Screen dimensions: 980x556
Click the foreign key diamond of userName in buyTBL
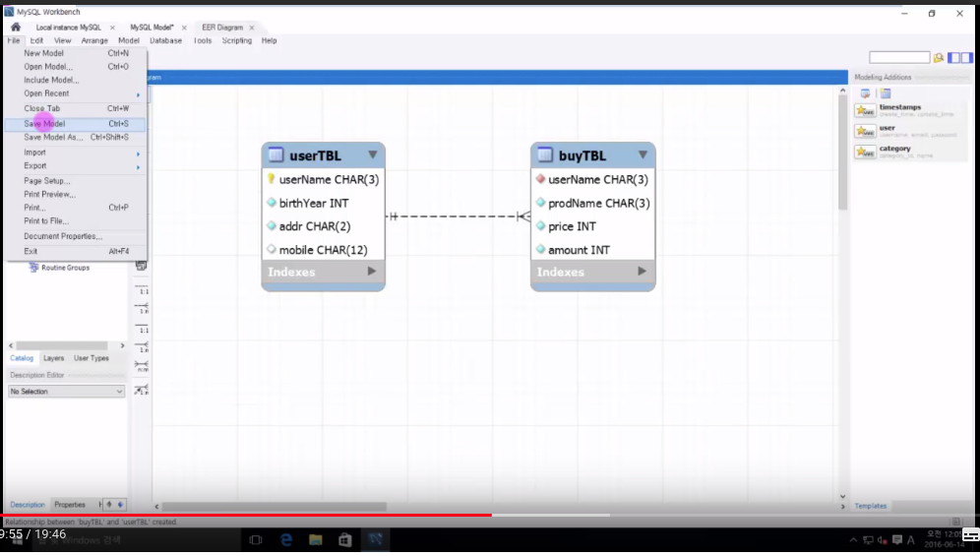(540, 179)
